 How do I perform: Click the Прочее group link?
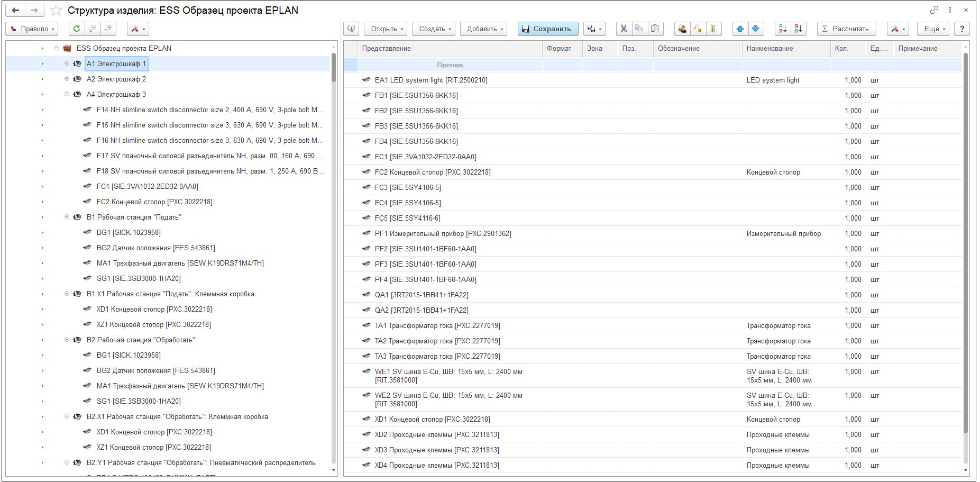(x=450, y=65)
